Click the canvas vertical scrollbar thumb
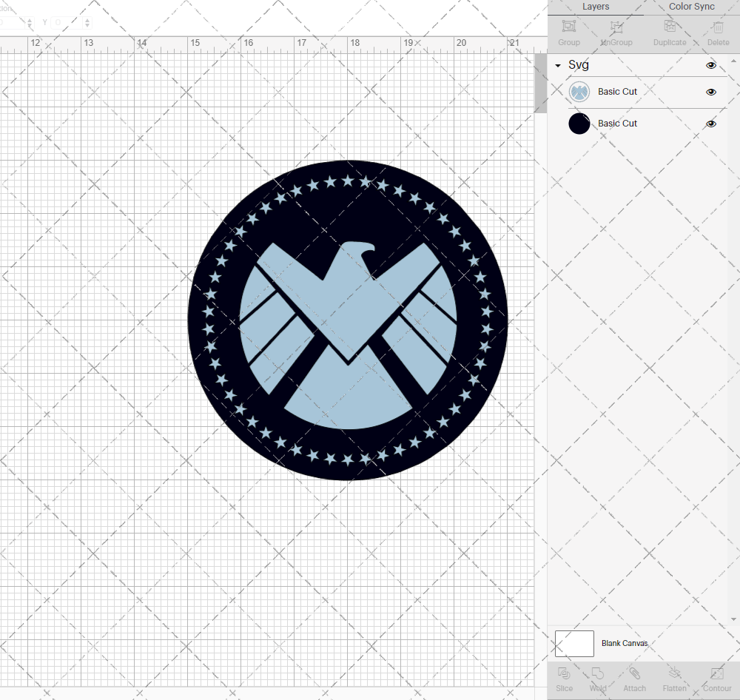This screenshot has height=700, width=740. pos(540,83)
